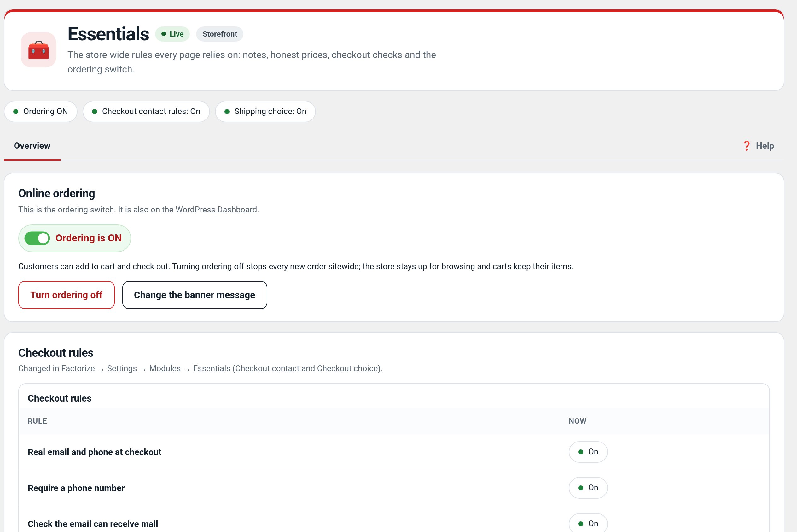Click On status for Require a phone number
This screenshot has width=797, height=532.
[x=588, y=488]
